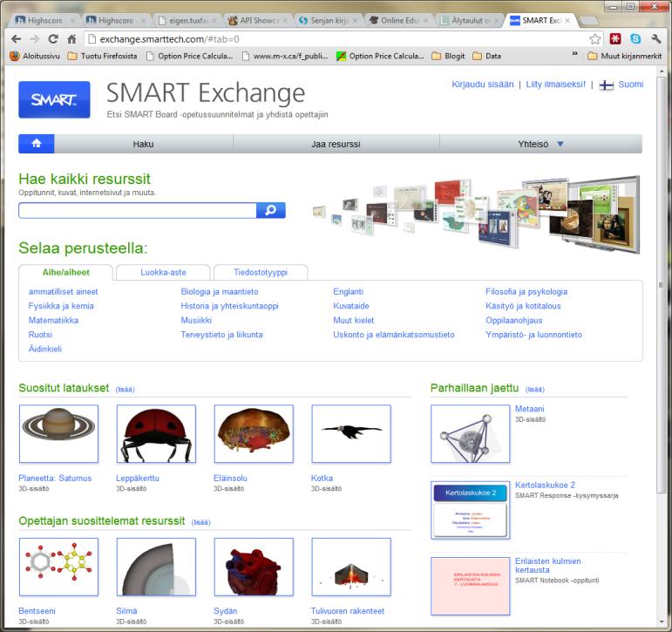Open the Tulivuoren rakenteet thumbnail
672x632 pixels.
[351, 567]
